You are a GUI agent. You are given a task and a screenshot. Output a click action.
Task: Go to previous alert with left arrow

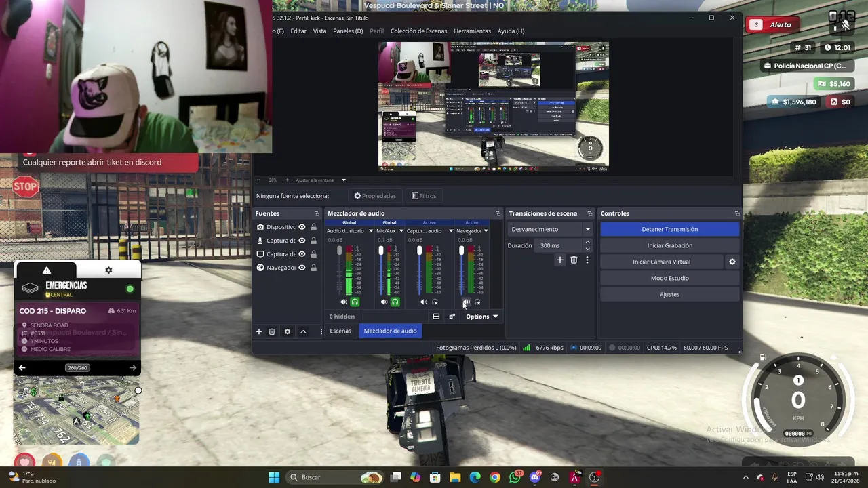[22, 368]
